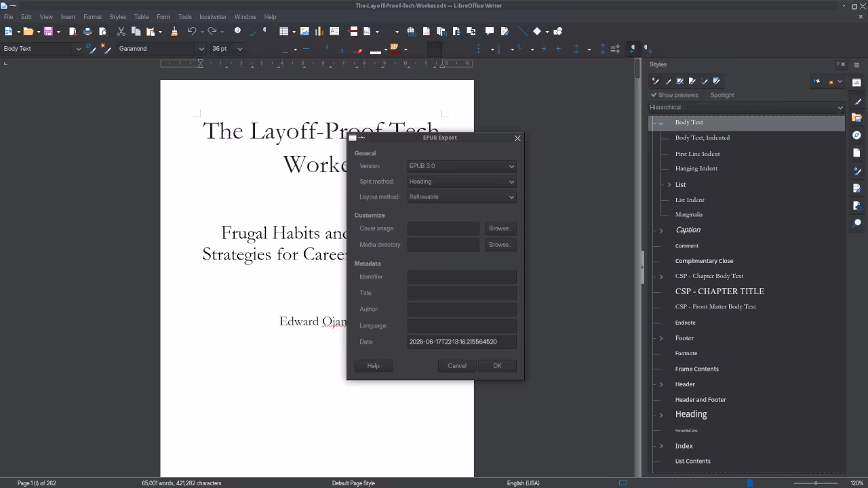Image resolution: width=868 pixels, height=488 pixels.
Task: Open the Navigator sidebar tab
Action: [857, 136]
